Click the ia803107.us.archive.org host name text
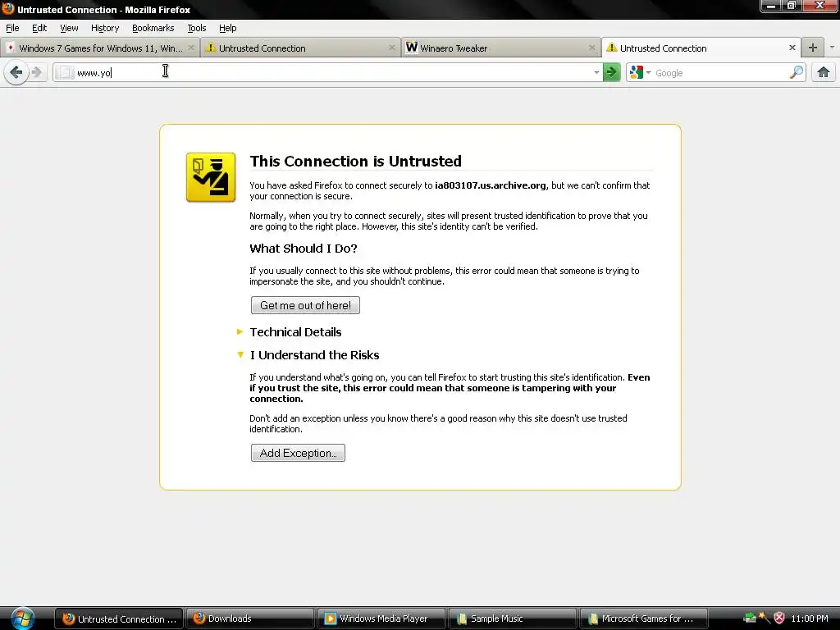840x630 pixels. 491,185
